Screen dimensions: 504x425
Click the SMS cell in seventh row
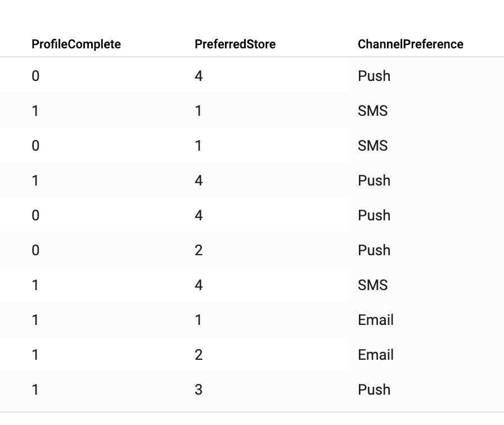pos(373,285)
